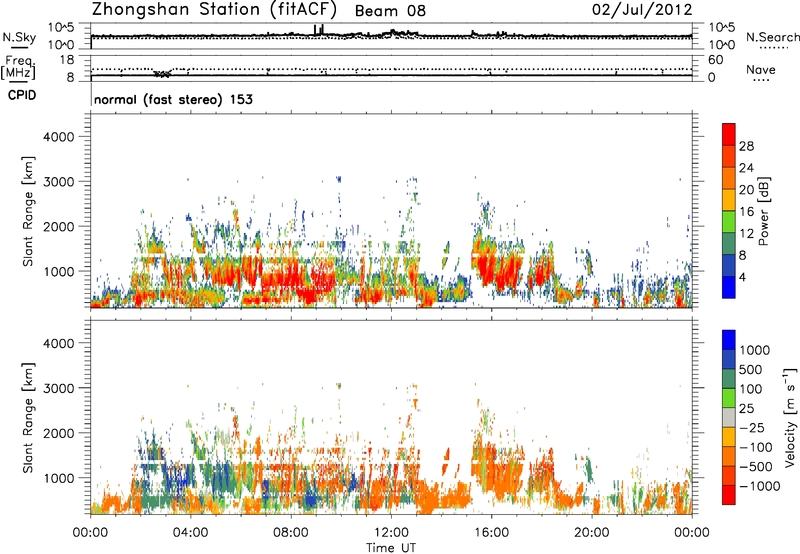This screenshot has height=554, width=800.
Task: Click the '60' Nave axis tick label
Action: (715, 60)
